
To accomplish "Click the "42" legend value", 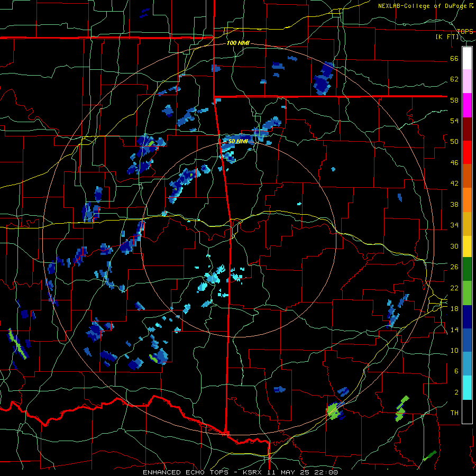I will tap(454, 184).
